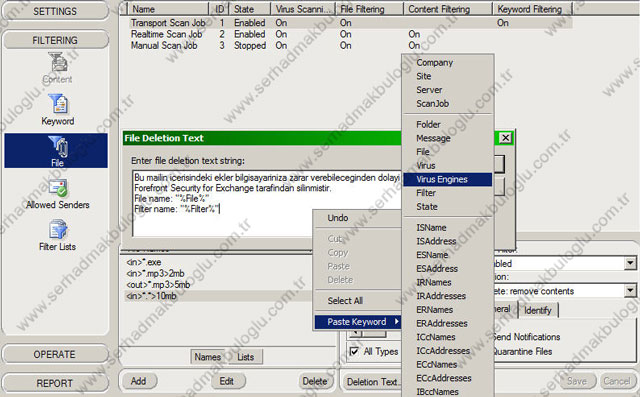The width and height of the screenshot is (640, 397).
Task: Pick ISName keyword from submenu
Action: pyautogui.click(x=447, y=228)
